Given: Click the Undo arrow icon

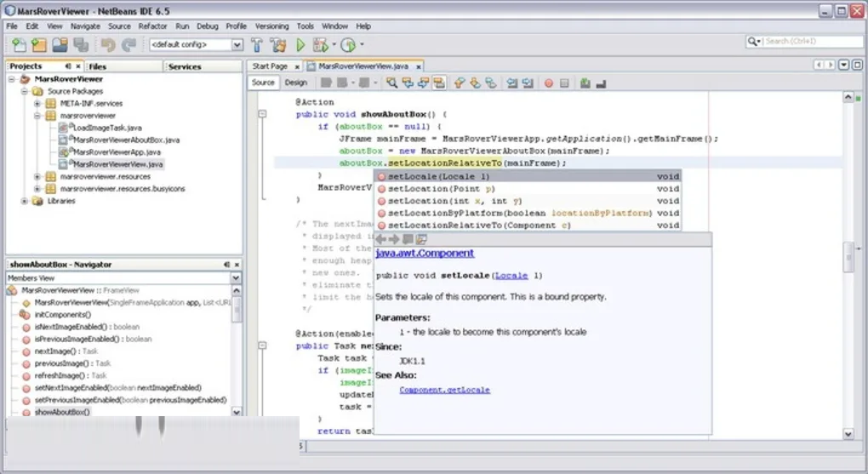Looking at the screenshot, I should (x=108, y=45).
